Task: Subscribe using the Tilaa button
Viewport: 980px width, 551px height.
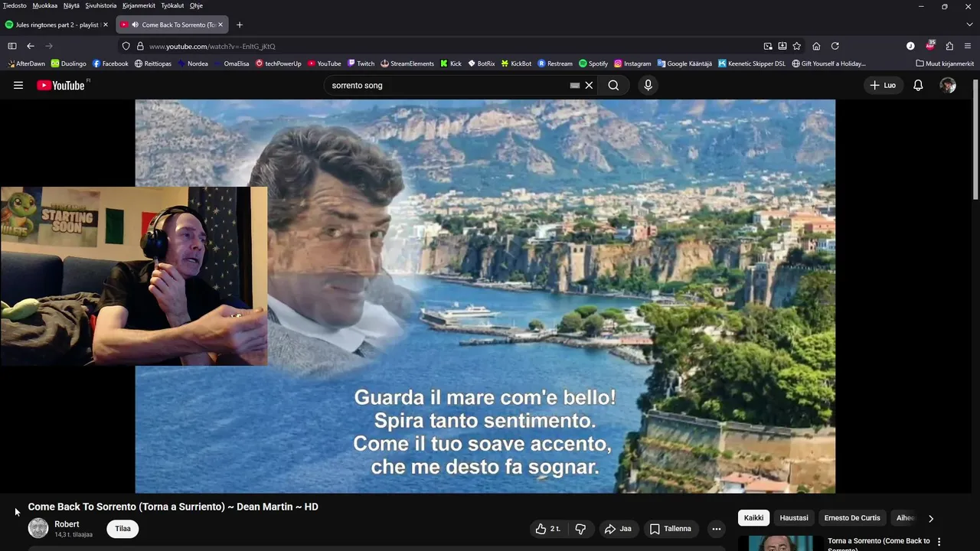Action: (122, 529)
